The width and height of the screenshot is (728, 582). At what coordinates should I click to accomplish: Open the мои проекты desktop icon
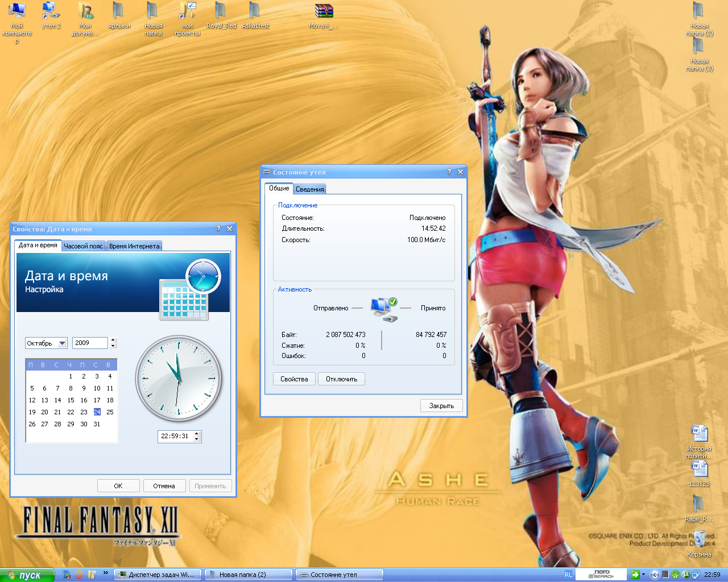pos(187,11)
